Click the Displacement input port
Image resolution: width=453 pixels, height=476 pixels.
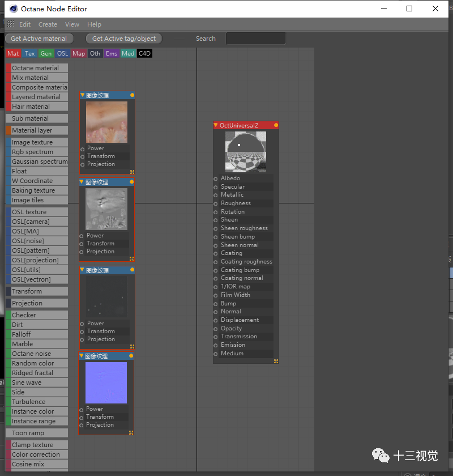(216, 320)
